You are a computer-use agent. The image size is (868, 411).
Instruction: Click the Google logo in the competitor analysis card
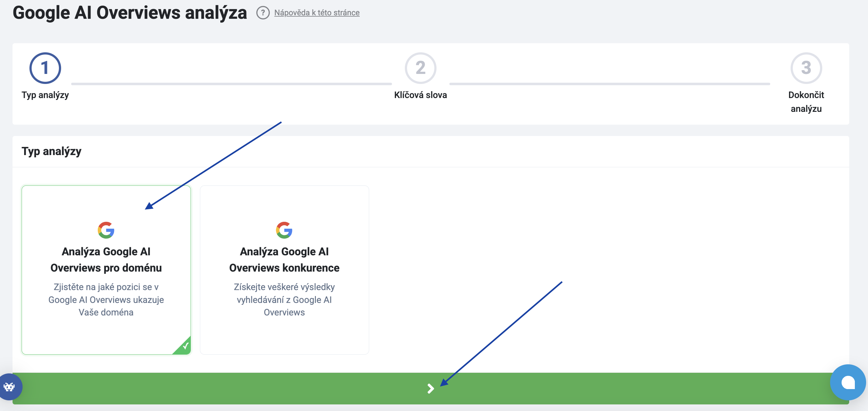tap(284, 230)
